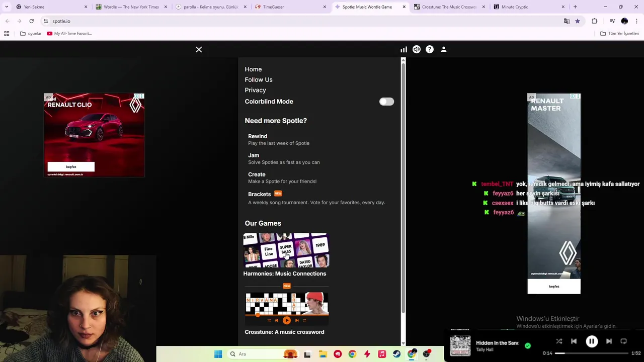This screenshot has width=644, height=362.
Task: Open the music app taskbar icon
Action: coord(382,354)
